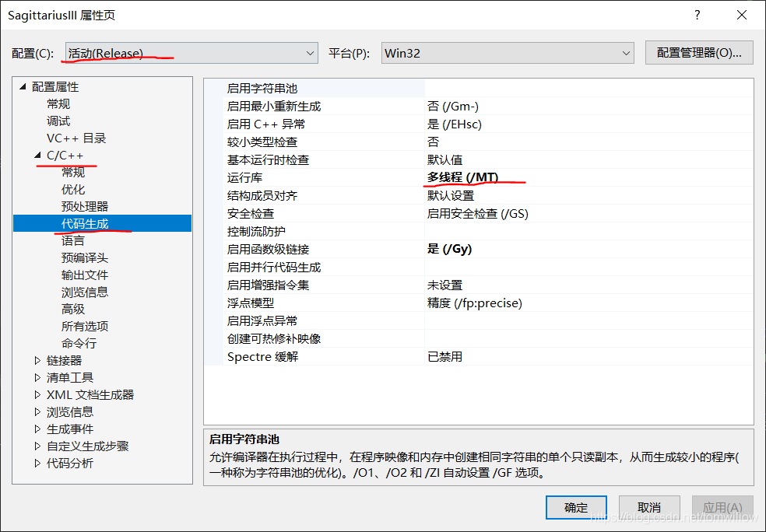The height and width of the screenshot is (532, 766).
Task: Expand the 链接器 tree node
Action: pyautogui.click(x=37, y=360)
